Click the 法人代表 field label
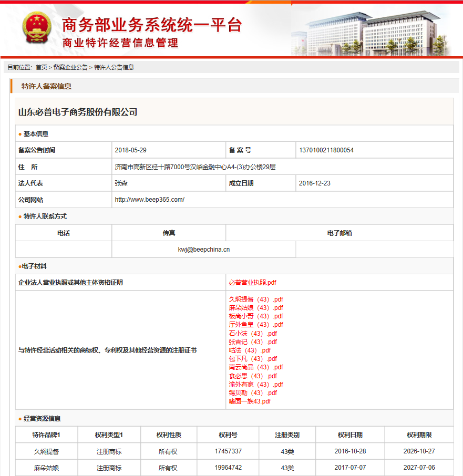This screenshot has width=463, height=476. coord(30,183)
